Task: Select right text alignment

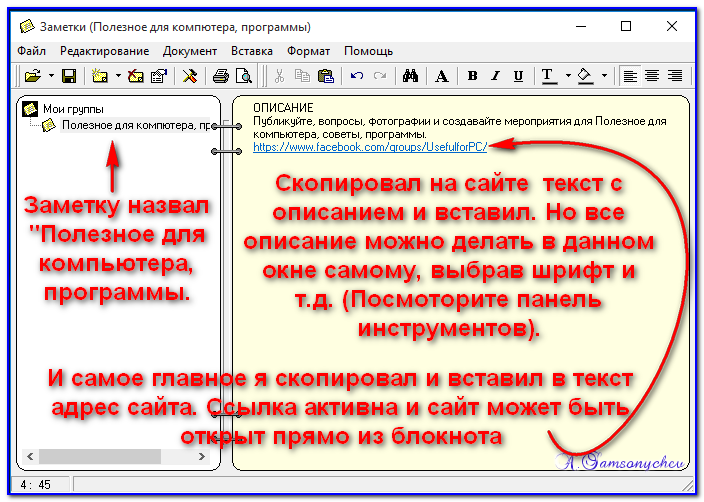Action: [675, 76]
